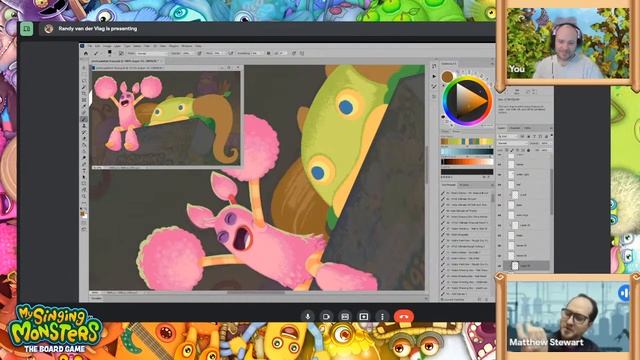This screenshot has height=360, width=640.
Task: Click the Tool Presets tab
Action: (x=449, y=185)
